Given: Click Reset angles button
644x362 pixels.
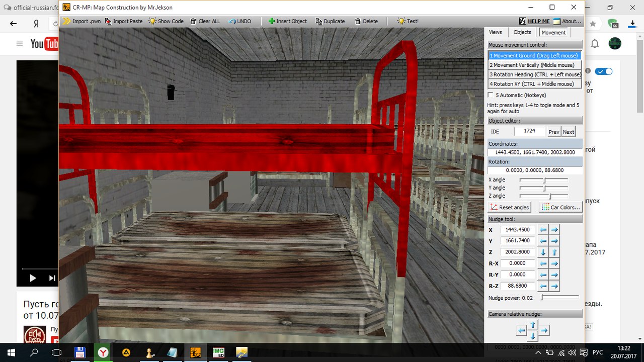Looking at the screenshot, I should click(510, 207).
